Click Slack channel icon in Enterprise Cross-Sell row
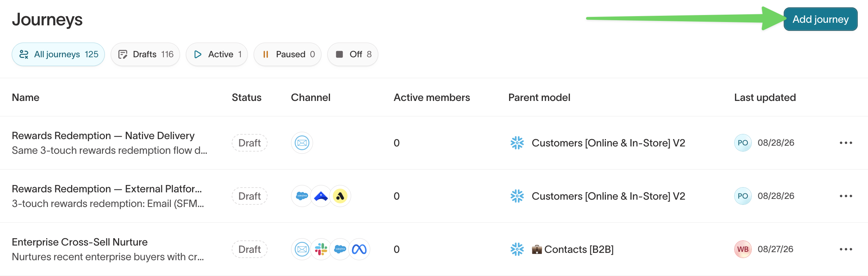 click(321, 249)
